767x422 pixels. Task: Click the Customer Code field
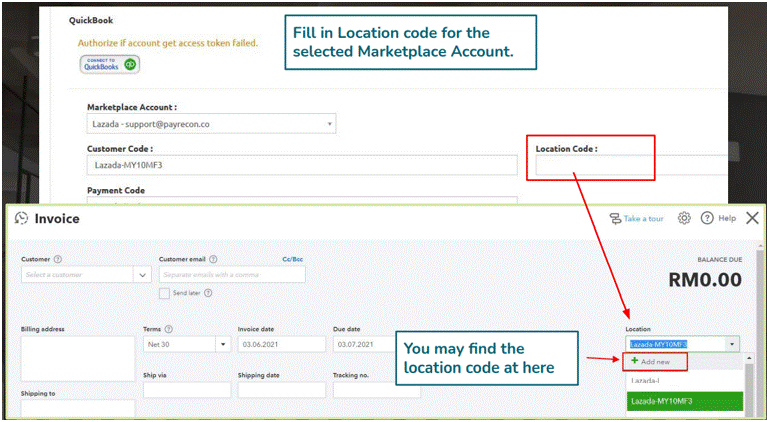302,165
